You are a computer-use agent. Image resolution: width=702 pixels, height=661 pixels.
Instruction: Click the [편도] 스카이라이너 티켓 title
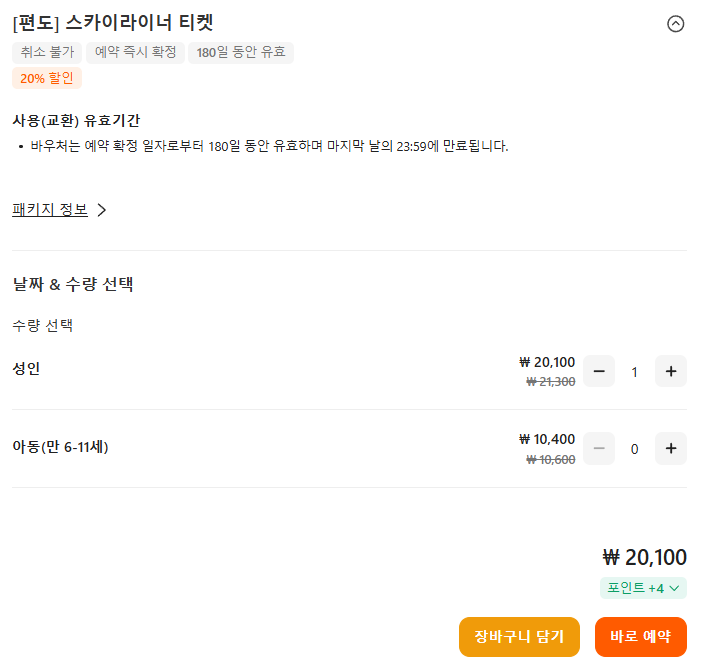tap(113, 23)
